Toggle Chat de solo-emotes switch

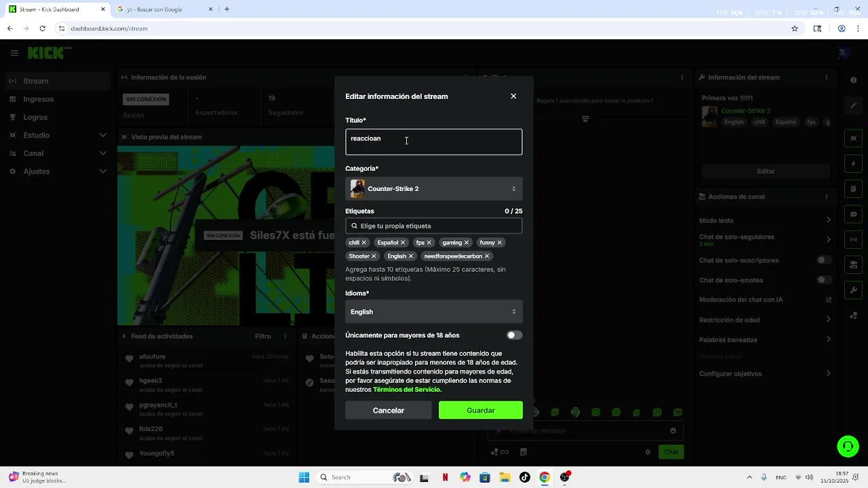click(x=825, y=280)
